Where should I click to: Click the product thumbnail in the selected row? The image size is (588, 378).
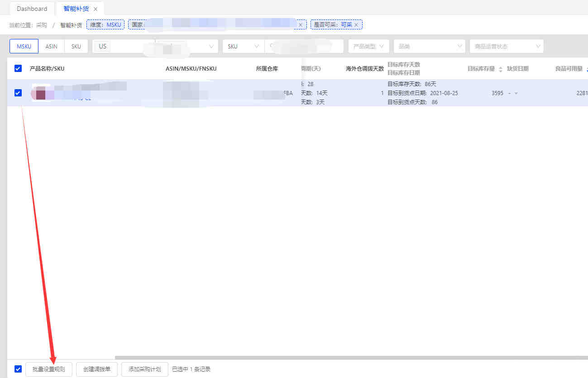(x=41, y=93)
